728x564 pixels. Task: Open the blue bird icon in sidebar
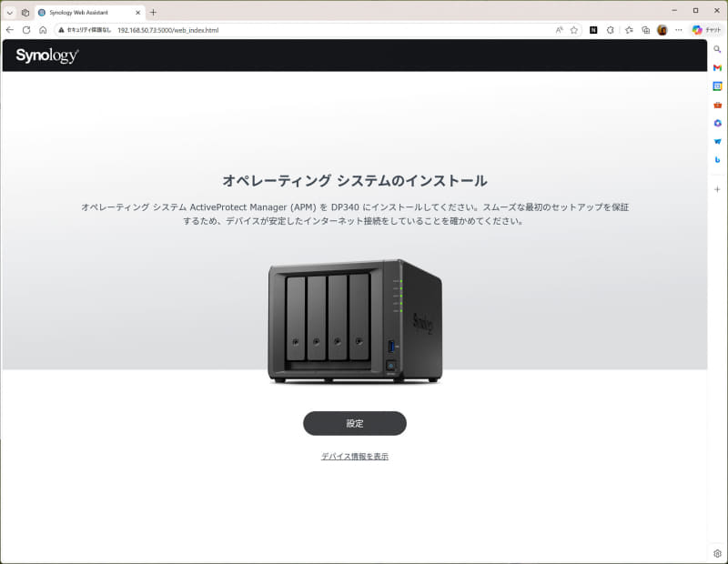(717, 142)
